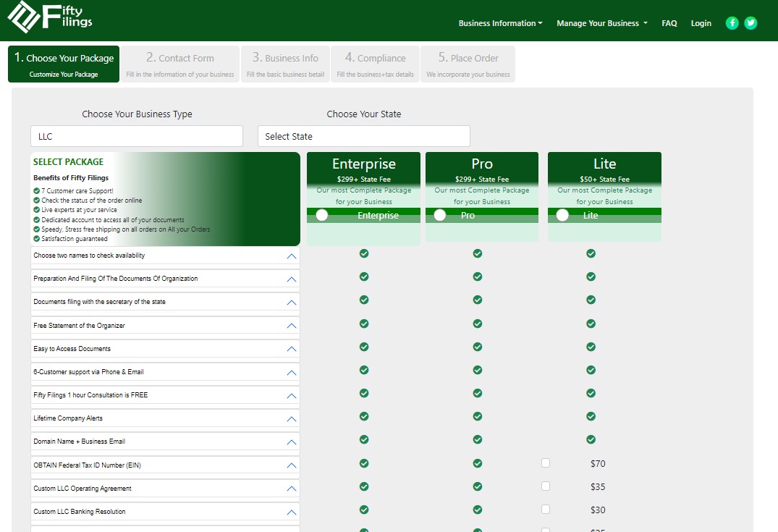This screenshot has width=778, height=532.
Task: Click Enterprise checkmark for Lifetime Company Alerts
Action: coord(364,416)
